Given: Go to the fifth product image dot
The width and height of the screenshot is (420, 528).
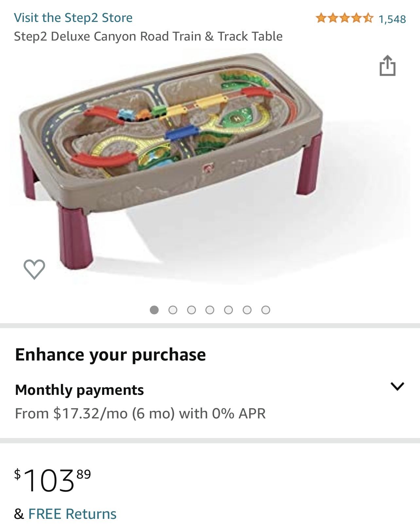Looking at the screenshot, I should pyautogui.click(x=229, y=310).
